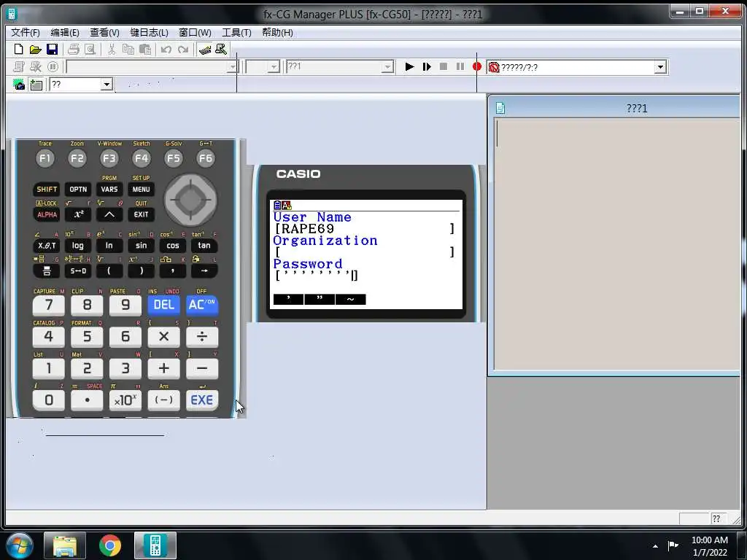Click the OPTN key
Viewport: 747px width, 560px height.
(x=78, y=189)
